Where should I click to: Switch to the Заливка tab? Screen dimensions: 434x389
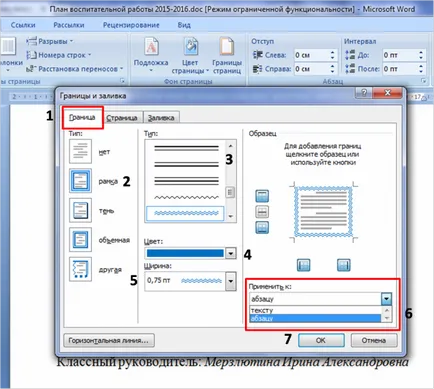[161, 118]
